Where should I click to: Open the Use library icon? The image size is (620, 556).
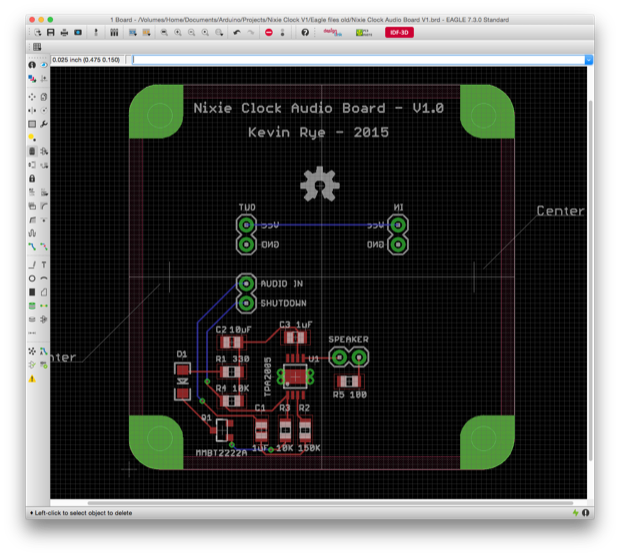coord(114,32)
